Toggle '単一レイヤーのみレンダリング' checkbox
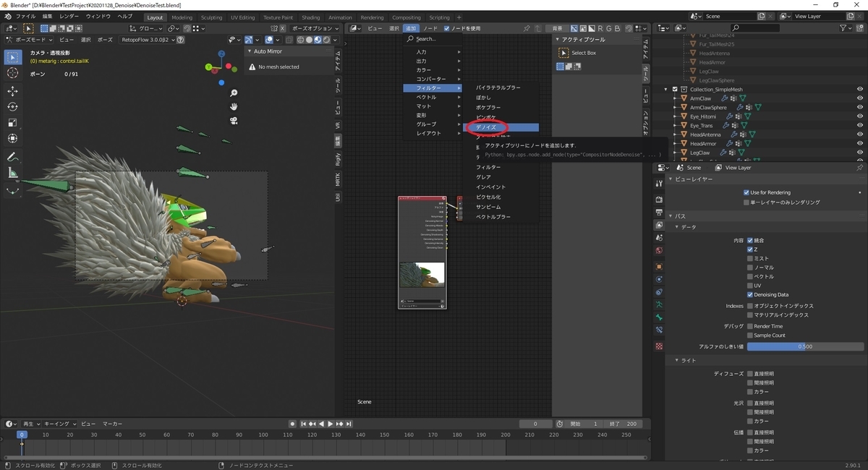The width and height of the screenshot is (868, 470). pos(746,202)
